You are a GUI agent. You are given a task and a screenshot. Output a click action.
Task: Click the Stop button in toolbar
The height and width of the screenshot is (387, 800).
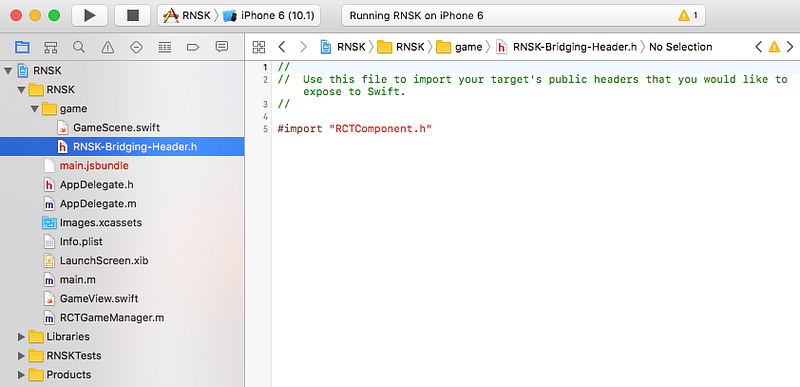[x=133, y=16]
